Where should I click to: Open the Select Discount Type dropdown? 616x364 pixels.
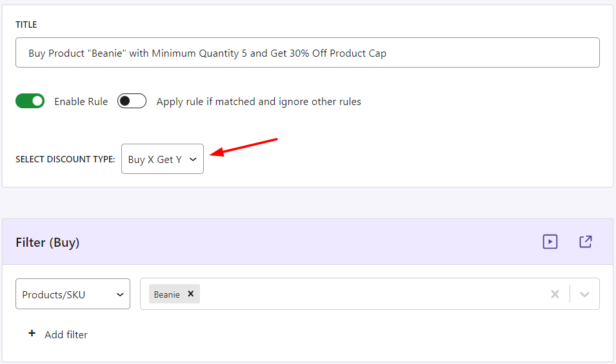[x=162, y=159]
